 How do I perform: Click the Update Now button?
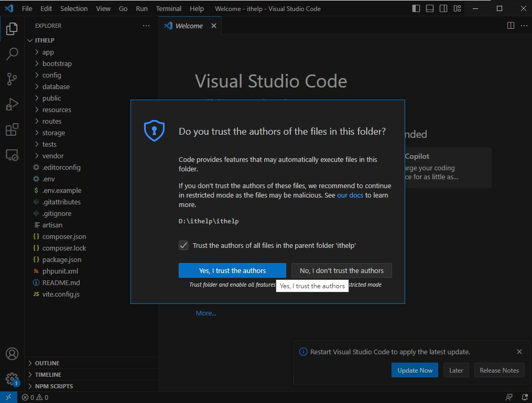415,370
